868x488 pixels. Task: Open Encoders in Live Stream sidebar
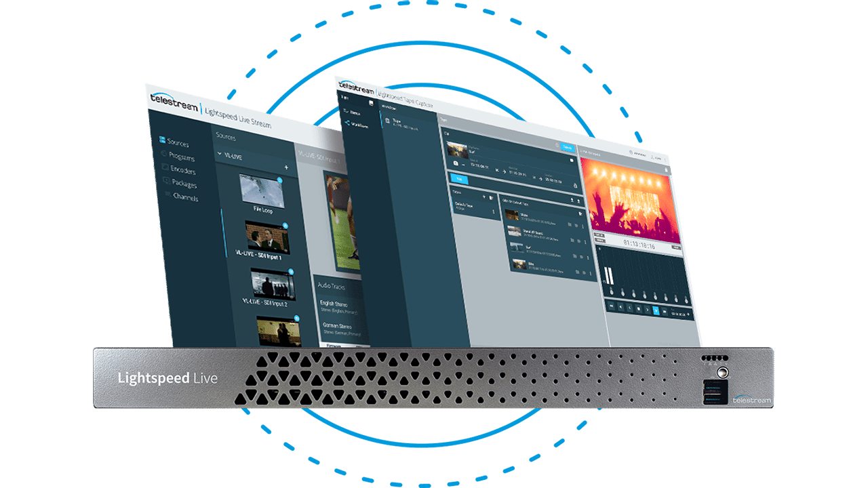178,169
